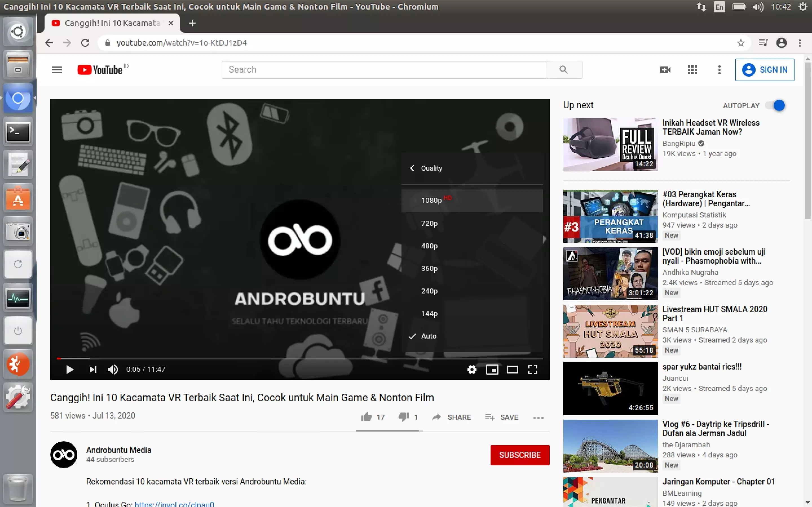Open the create video camera icon
This screenshot has width=812, height=507.
tap(665, 69)
